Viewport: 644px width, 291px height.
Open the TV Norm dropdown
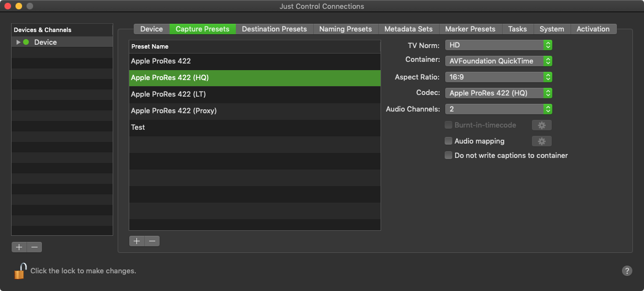tap(499, 45)
